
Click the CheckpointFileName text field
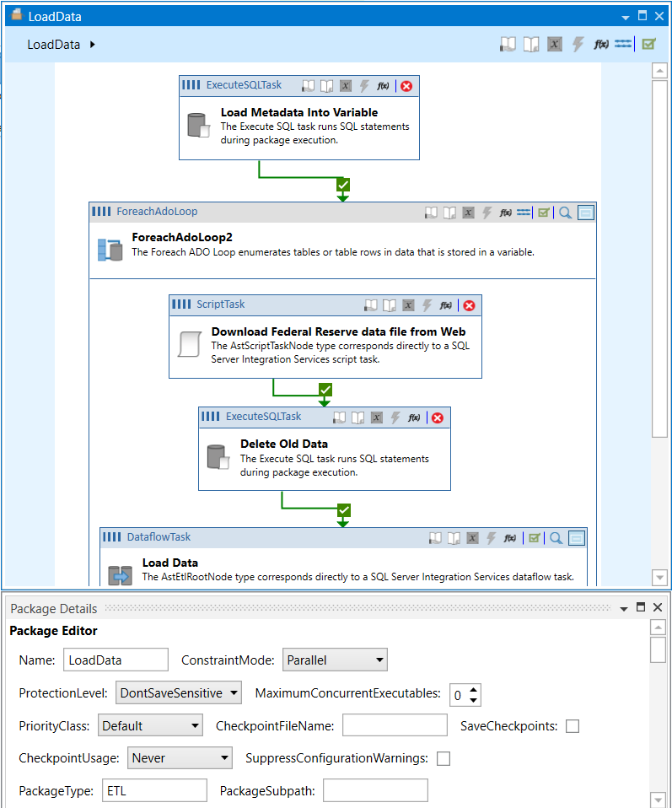point(394,726)
